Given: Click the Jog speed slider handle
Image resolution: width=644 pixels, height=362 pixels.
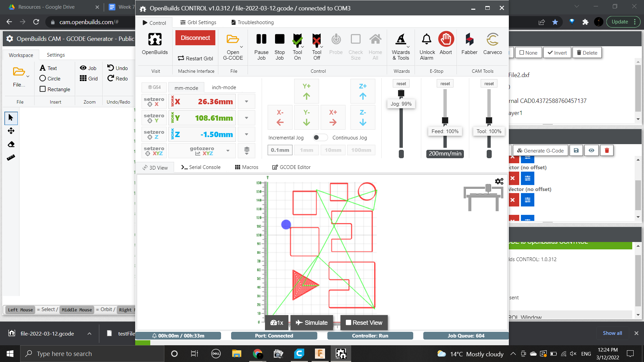Looking at the screenshot, I should coord(401,93).
